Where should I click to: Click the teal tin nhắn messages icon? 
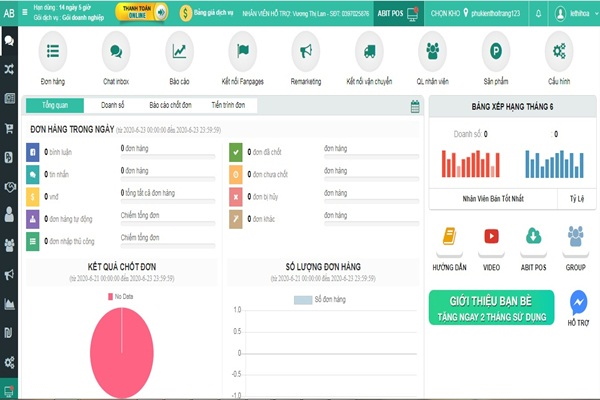33,174
